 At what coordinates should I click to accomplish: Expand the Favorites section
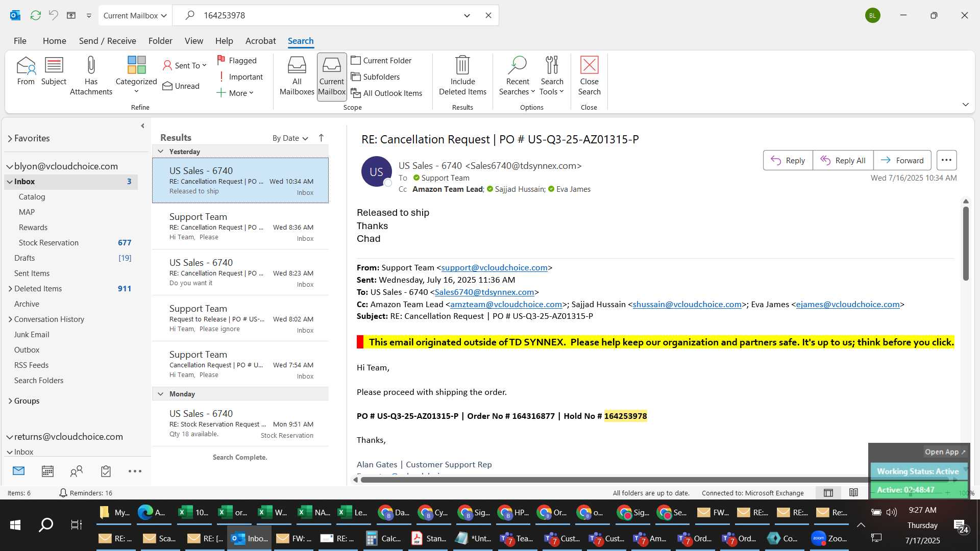[x=10, y=139]
